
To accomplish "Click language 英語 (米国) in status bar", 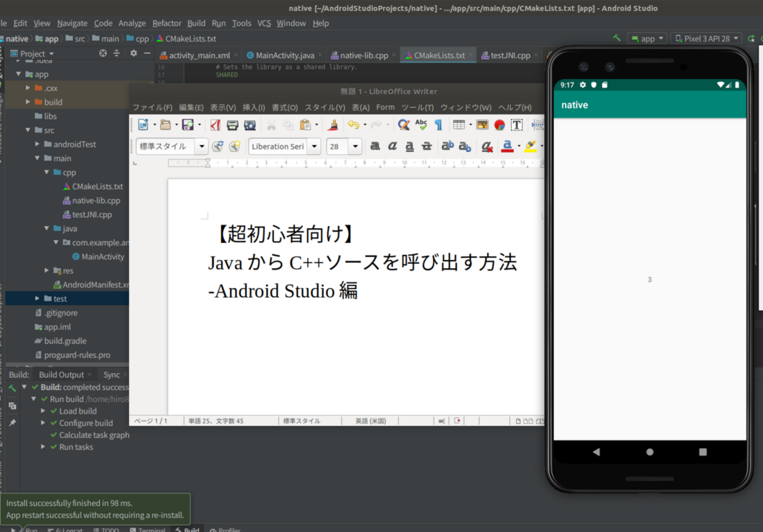I will [x=370, y=421].
